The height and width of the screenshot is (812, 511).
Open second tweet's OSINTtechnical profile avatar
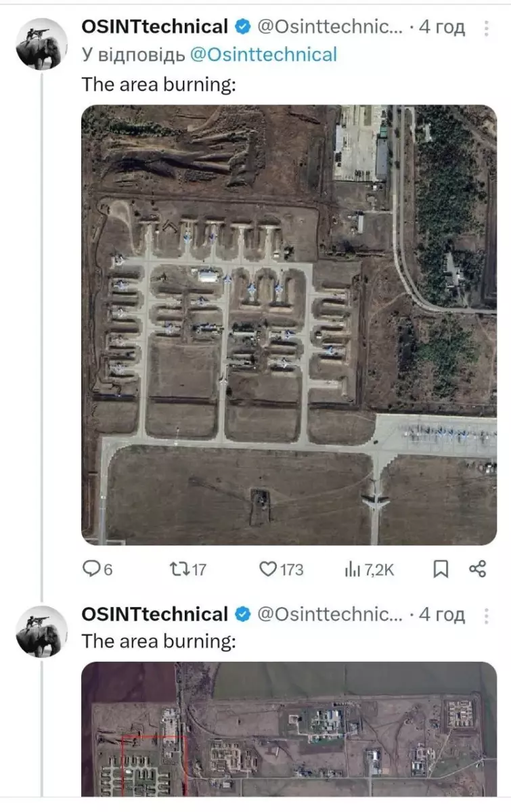pos(42,632)
